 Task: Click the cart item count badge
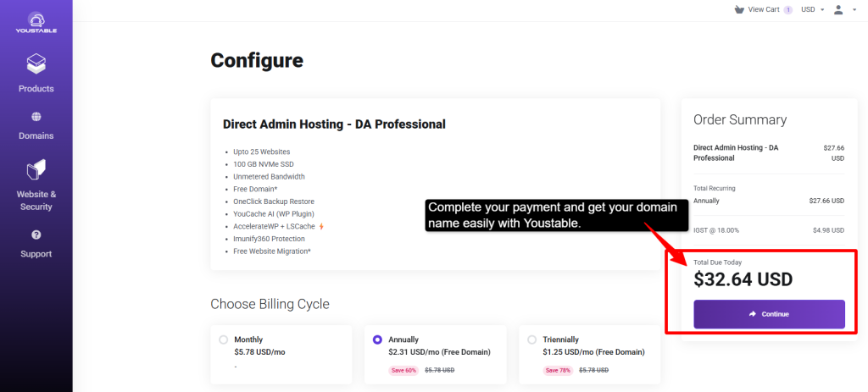point(788,10)
